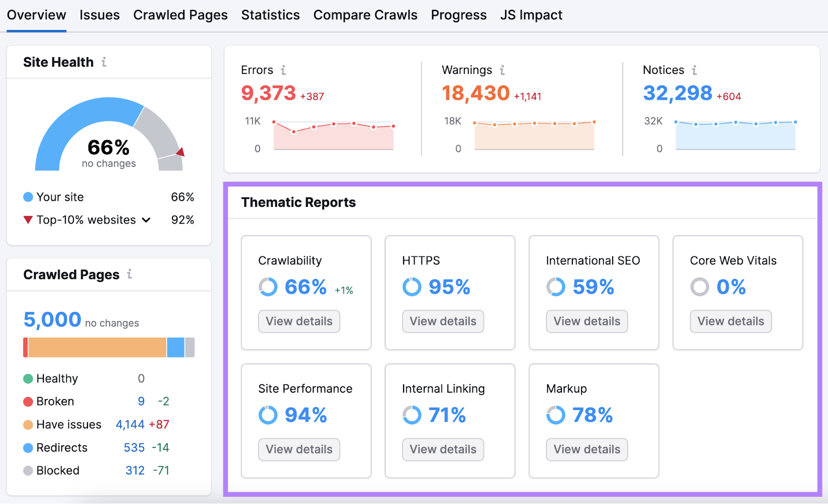Click the Markup progress ring icon
Screen dimensions: 828x504
pyautogui.click(x=556, y=415)
